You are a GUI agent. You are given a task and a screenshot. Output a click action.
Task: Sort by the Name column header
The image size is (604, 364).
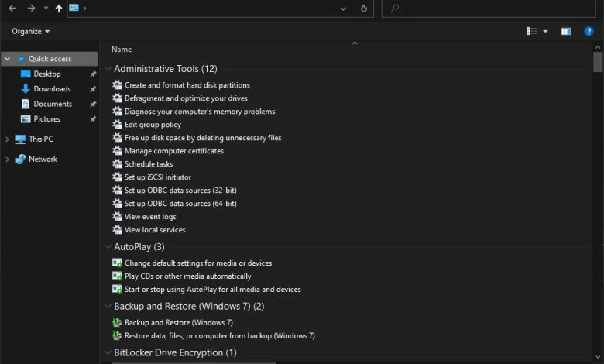click(x=122, y=50)
